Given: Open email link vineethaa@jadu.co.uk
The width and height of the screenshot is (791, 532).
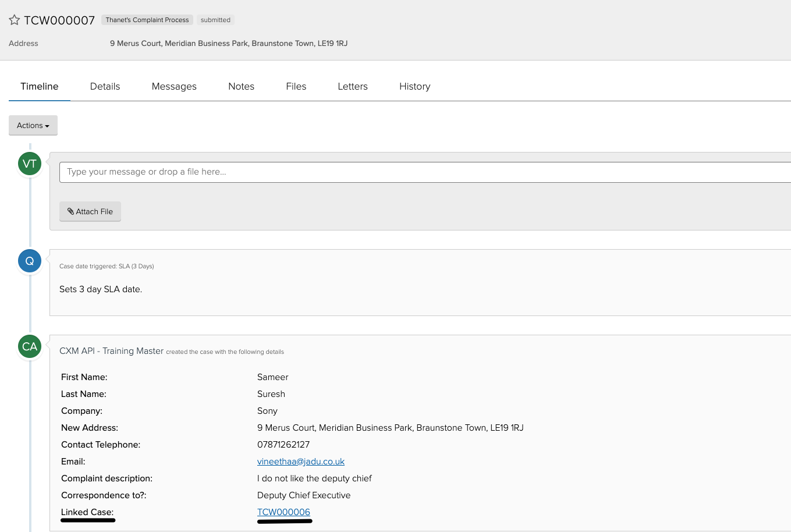Looking at the screenshot, I should [301, 462].
